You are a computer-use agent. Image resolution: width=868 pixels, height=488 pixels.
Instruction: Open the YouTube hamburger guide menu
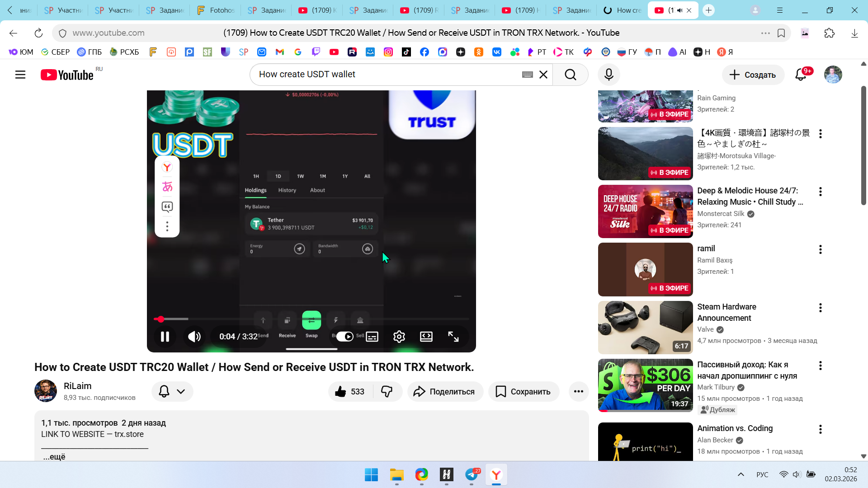[20, 75]
